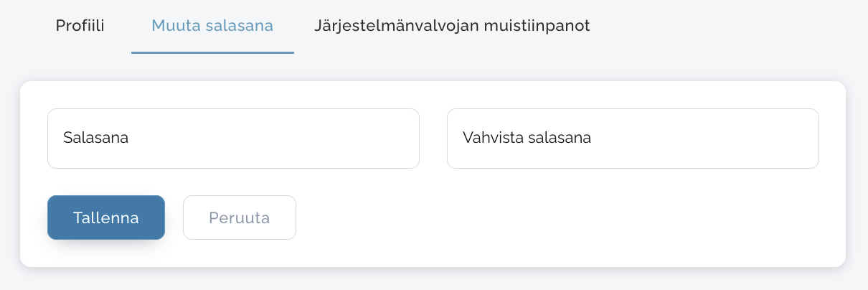Go to administrator notes (Järjestelmänvalvojan muistiinpanot)
The image size is (868, 290).
pyautogui.click(x=452, y=27)
